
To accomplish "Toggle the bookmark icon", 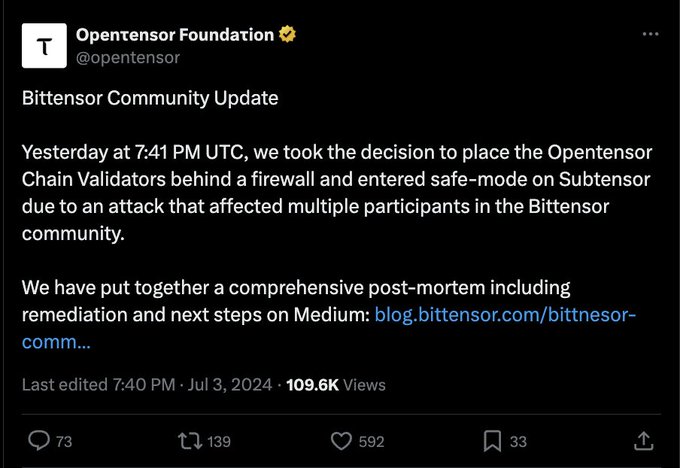I will click(492, 441).
